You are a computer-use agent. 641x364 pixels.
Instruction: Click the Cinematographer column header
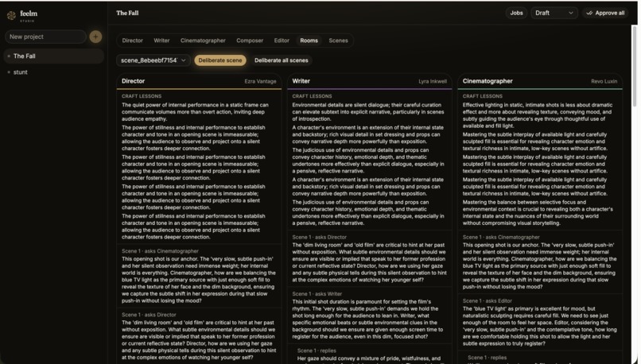540,81
